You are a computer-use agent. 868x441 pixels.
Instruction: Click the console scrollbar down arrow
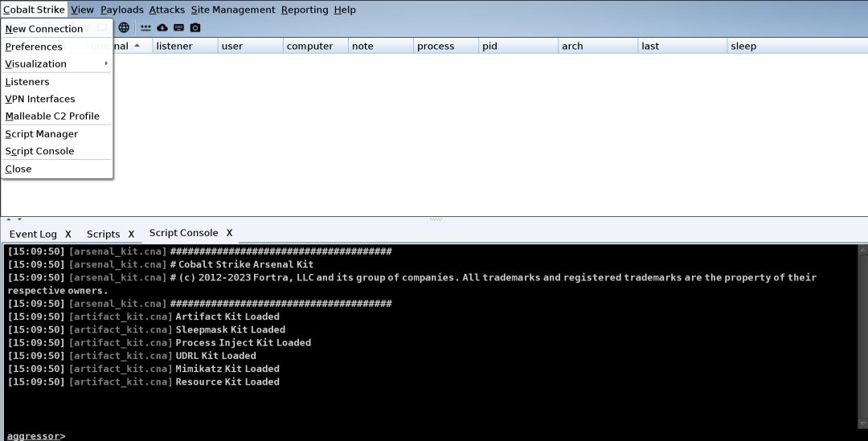tap(862, 424)
